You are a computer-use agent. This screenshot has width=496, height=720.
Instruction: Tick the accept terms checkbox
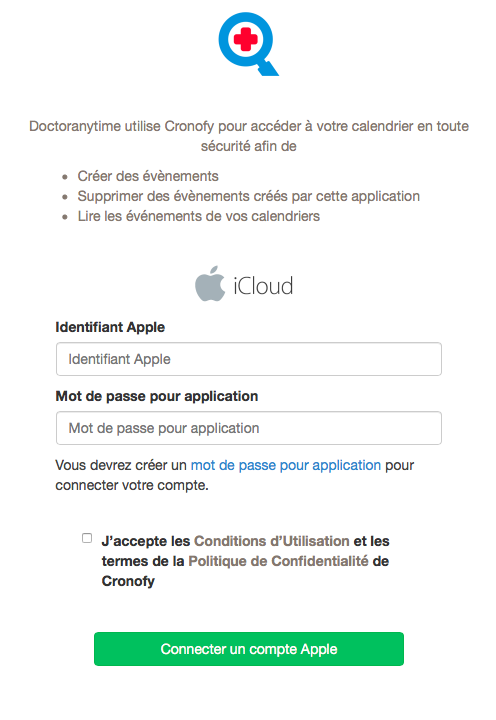pos(87,538)
